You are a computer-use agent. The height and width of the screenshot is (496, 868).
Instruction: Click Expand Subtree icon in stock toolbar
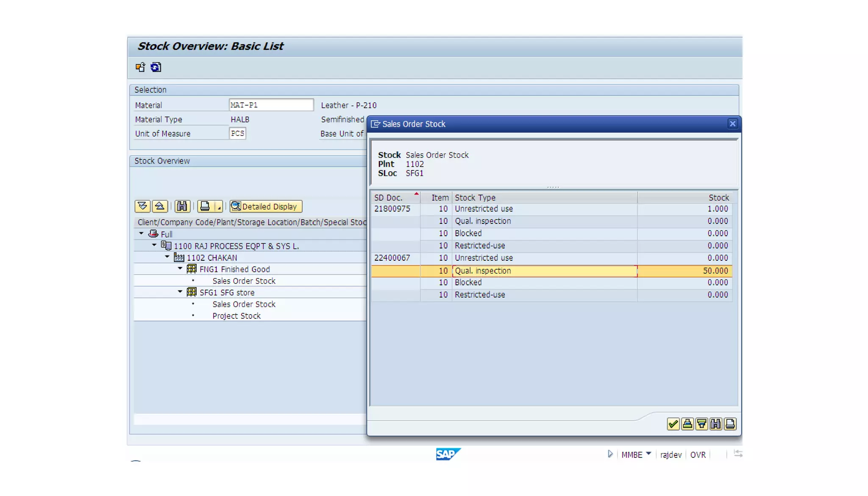coord(142,206)
